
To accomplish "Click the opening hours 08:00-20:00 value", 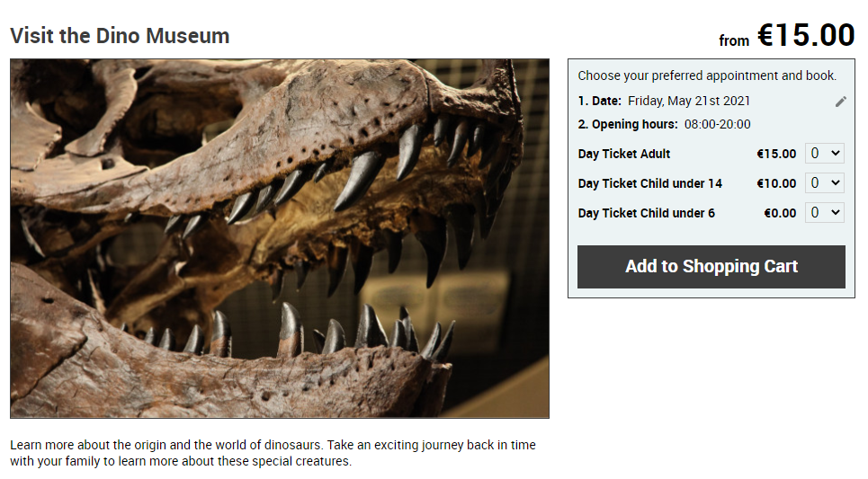I will coord(718,124).
